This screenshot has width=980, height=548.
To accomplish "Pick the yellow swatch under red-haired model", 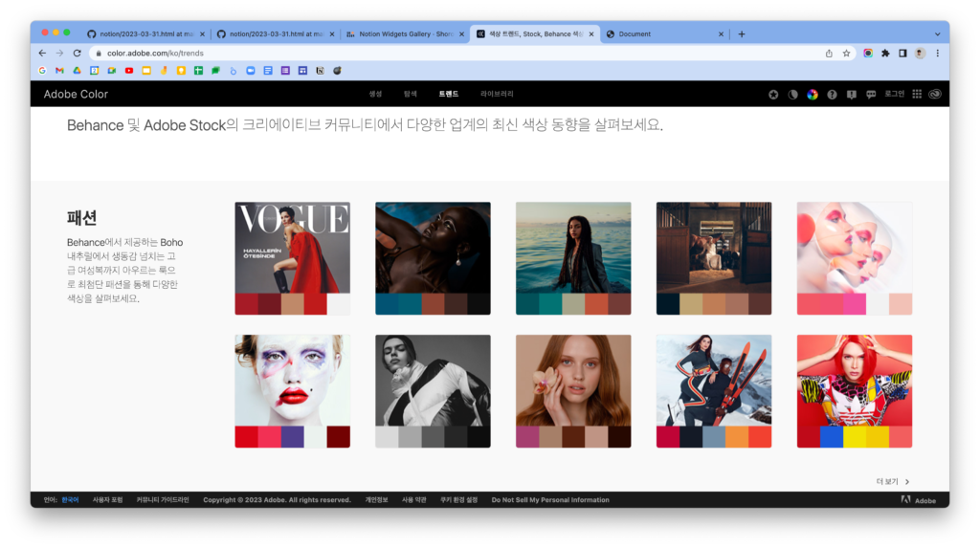I will (x=855, y=437).
